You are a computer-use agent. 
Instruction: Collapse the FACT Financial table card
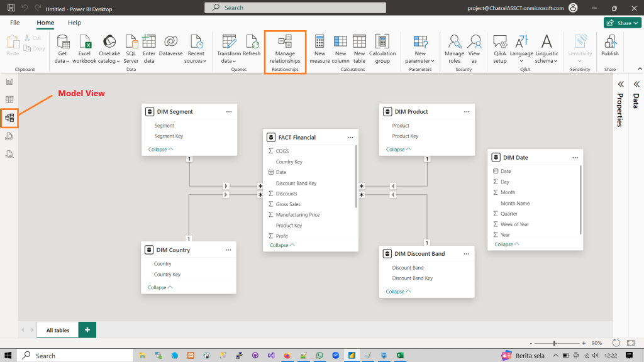click(282, 245)
